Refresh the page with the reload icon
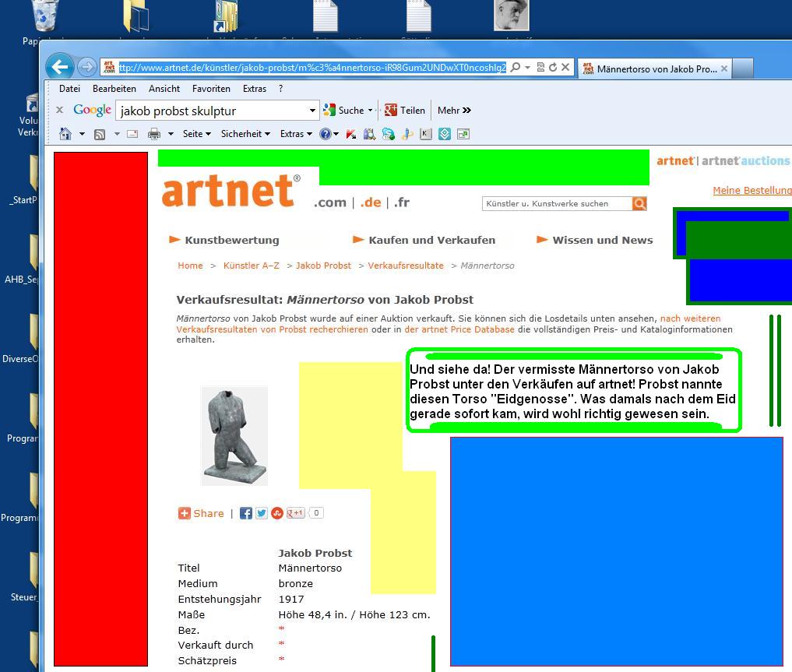 tap(553, 67)
